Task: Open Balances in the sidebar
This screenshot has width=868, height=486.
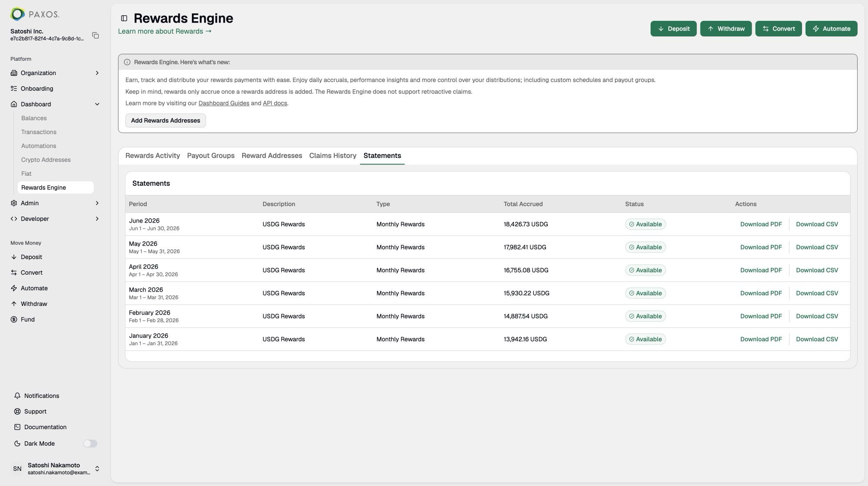Action: tap(34, 118)
